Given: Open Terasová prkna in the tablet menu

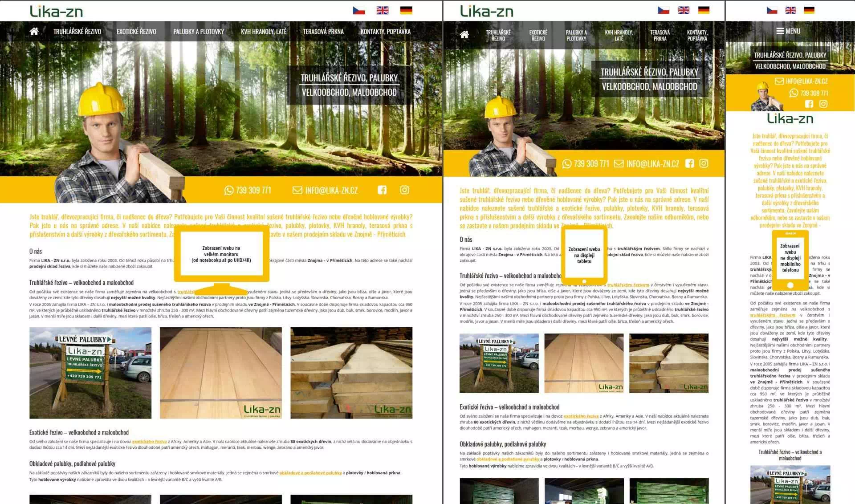Looking at the screenshot, I should coord(660,35).
